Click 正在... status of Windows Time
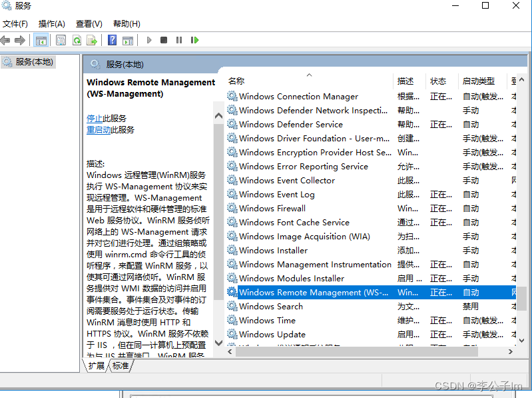The height and width of the screenshot is (398, 532). 441,320
